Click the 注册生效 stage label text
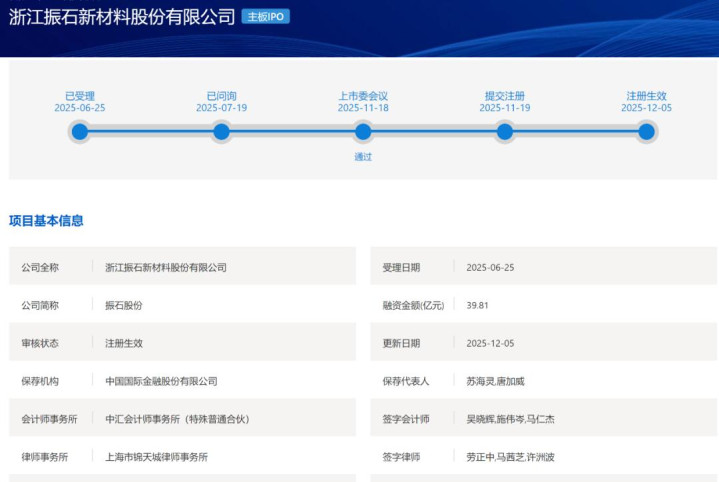Viewport: 719px width, 482px height. (x=646, y=96)
